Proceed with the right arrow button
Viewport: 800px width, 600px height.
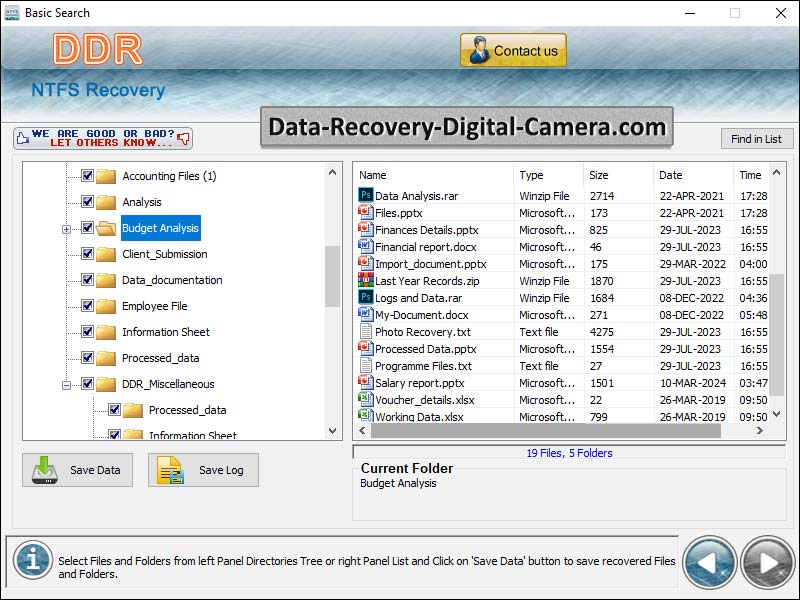(767, 562)
